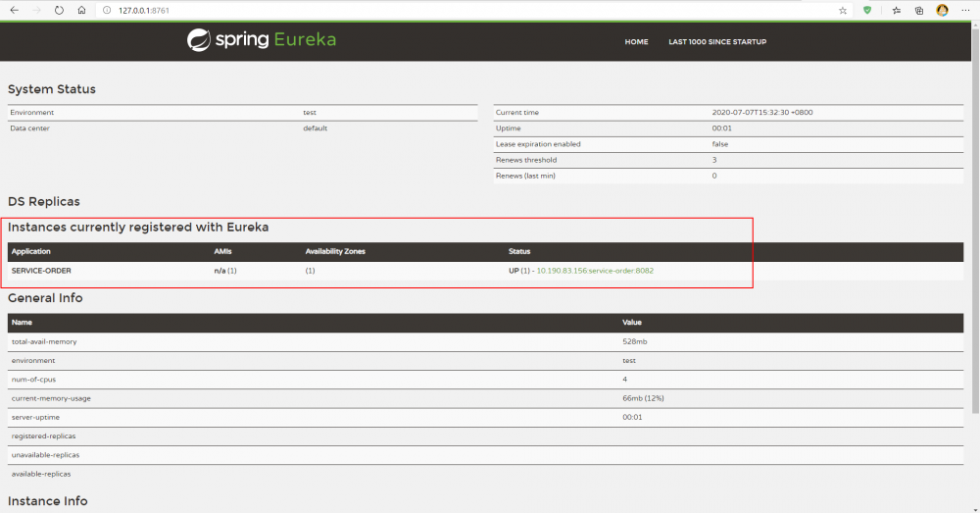Screen dimensions: 980x513
Task: Select the false lease expiration value
Action: pos(720,144)
